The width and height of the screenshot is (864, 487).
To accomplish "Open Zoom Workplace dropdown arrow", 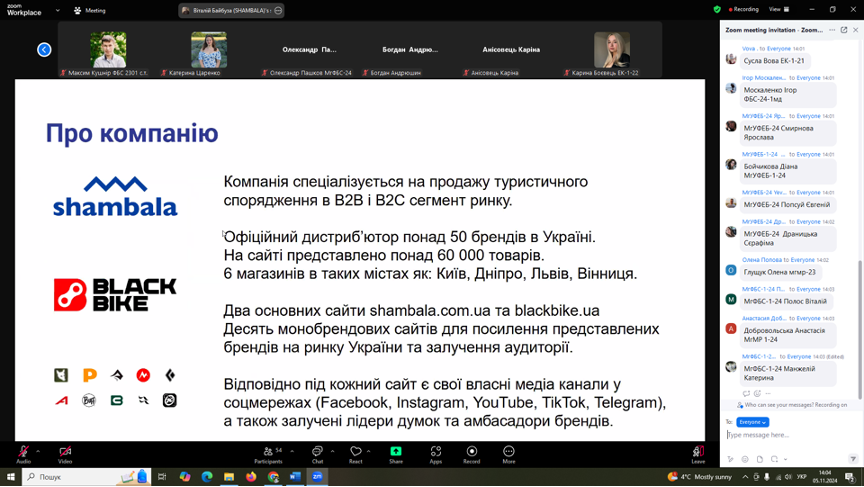I will (58, 10).
